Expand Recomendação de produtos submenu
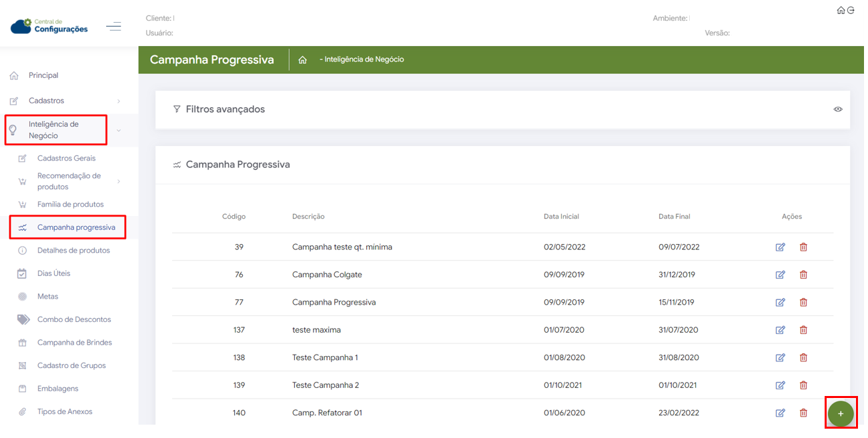The width and height of the screenshot is (868, 438). coord(119,181)
